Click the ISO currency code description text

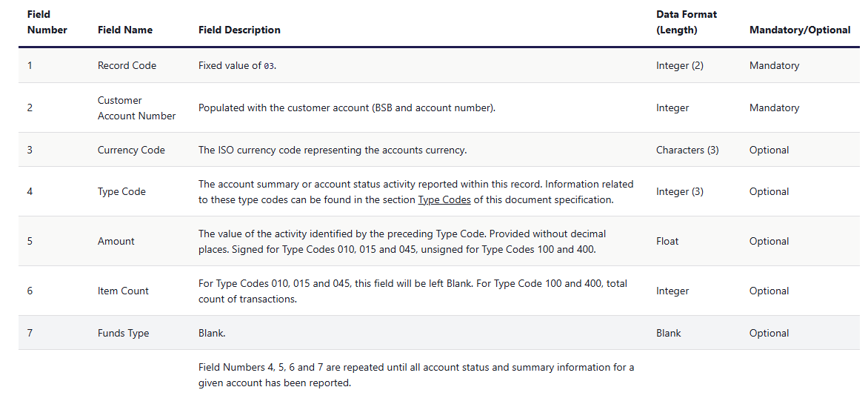332,150
